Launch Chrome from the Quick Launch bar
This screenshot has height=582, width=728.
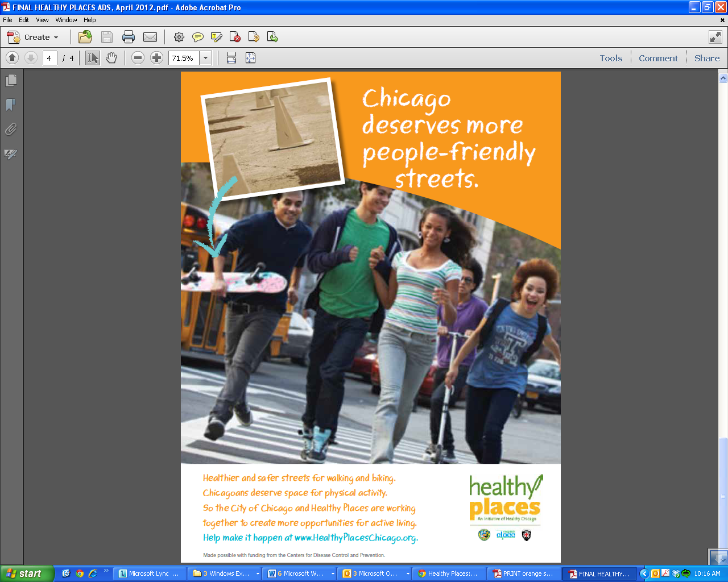point(80,573)
